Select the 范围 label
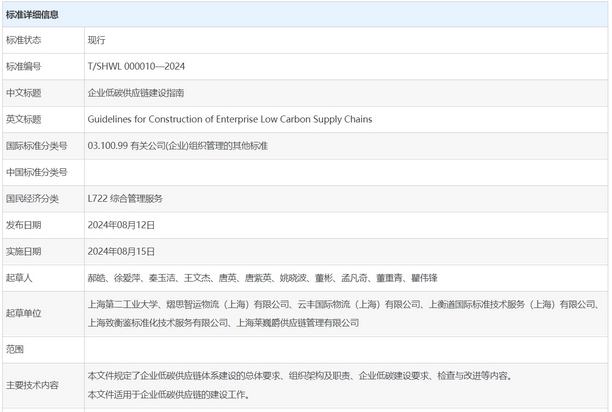The image size is (612, 412). click(15, 349)
